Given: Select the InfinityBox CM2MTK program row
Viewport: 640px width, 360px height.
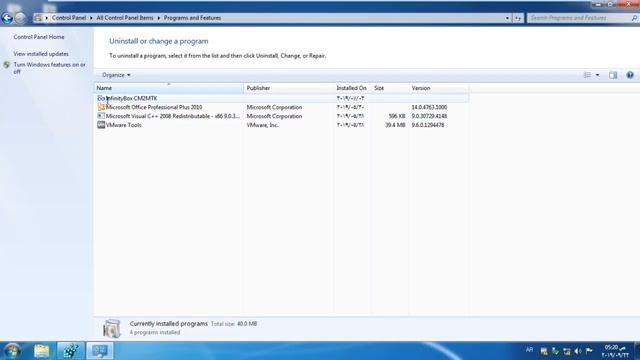Looking at the screenshot, I should click(282, 98).
